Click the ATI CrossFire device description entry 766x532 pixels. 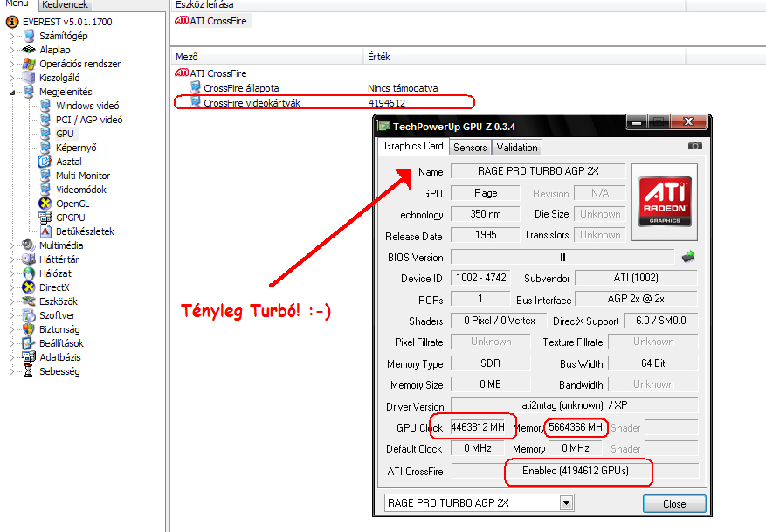[x=213, y=21]
